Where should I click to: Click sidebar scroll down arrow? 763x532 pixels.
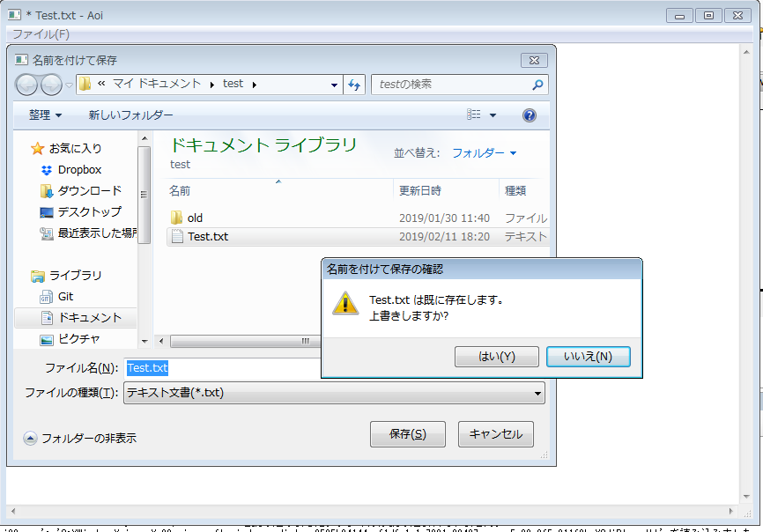pyautogui.click(x=144, y=342)
